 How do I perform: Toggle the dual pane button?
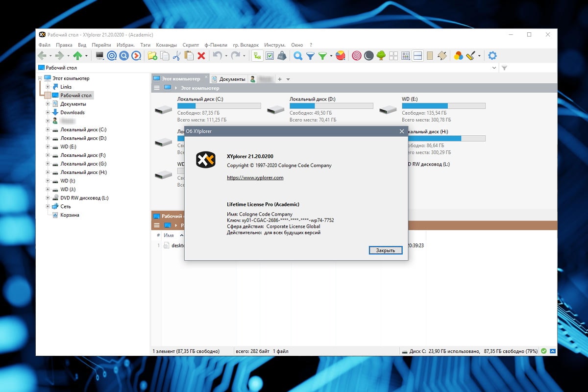417,56
